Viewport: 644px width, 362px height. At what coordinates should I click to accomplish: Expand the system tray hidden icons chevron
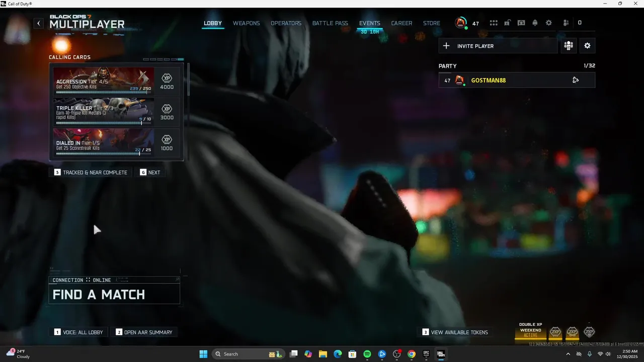pyautogui.click(x=568, y=354)
